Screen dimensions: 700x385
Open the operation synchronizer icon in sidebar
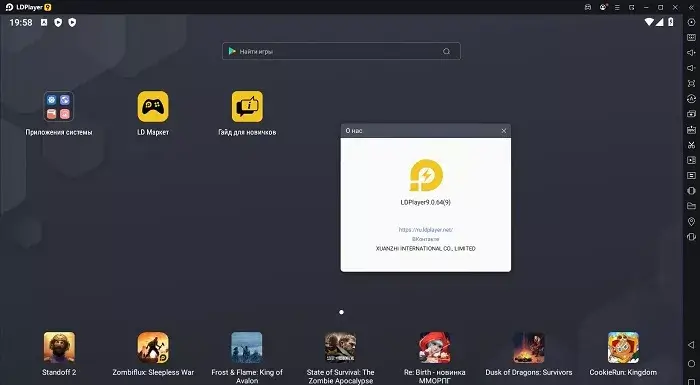point(692,99)
